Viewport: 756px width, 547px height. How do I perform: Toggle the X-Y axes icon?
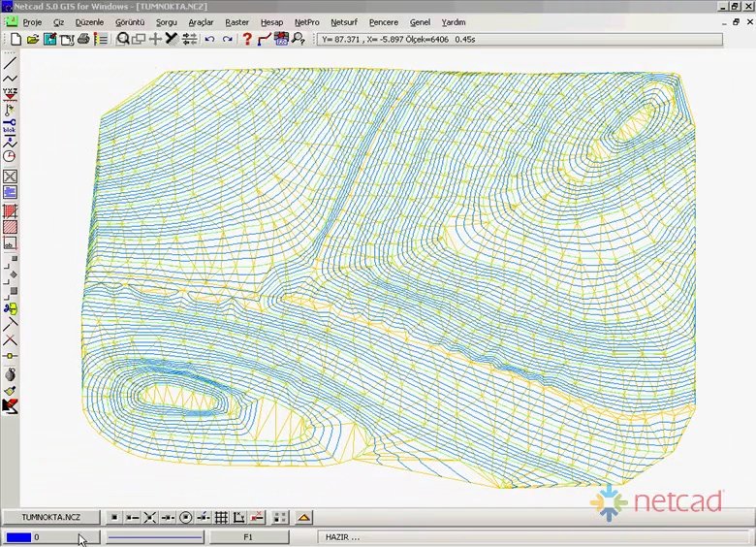[239, 518]
